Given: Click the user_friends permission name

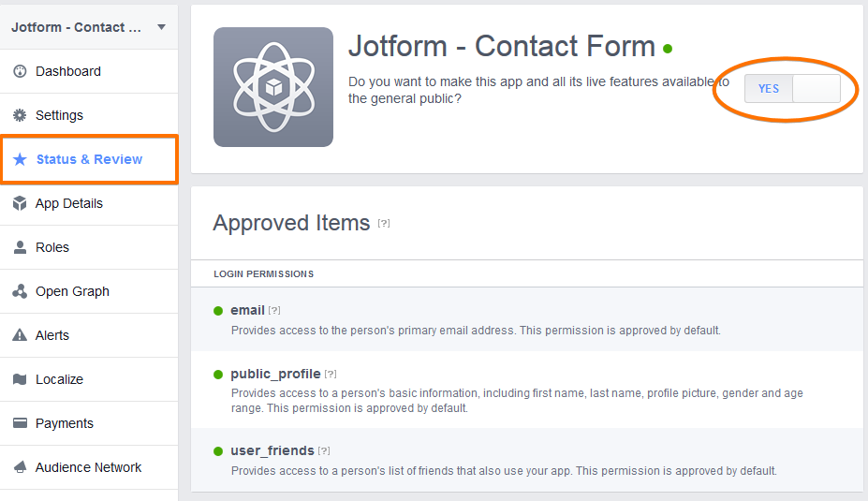Looking at the screenshot, I should (272, 450).
